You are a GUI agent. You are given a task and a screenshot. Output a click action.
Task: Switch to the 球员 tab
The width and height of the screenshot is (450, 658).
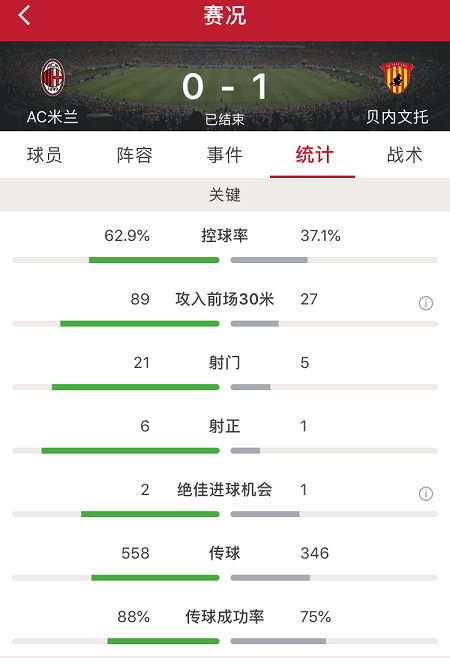coord(44,155)
